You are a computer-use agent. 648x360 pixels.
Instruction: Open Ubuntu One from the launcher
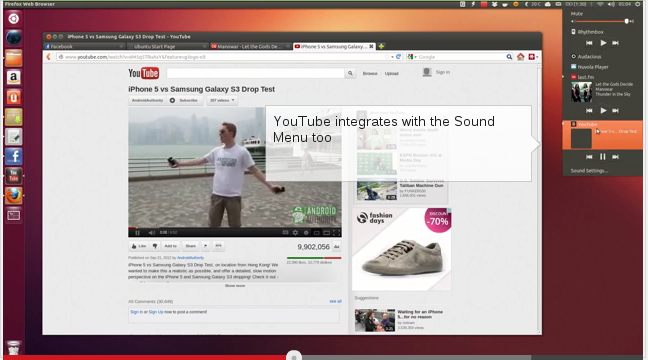[x=13, y=98]
